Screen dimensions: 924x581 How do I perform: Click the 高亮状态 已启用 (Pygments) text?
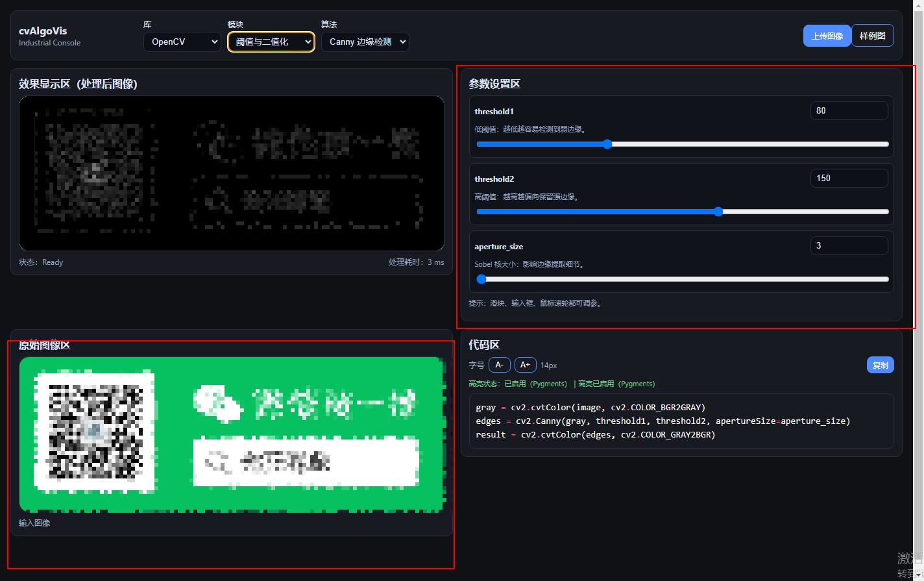518,384
